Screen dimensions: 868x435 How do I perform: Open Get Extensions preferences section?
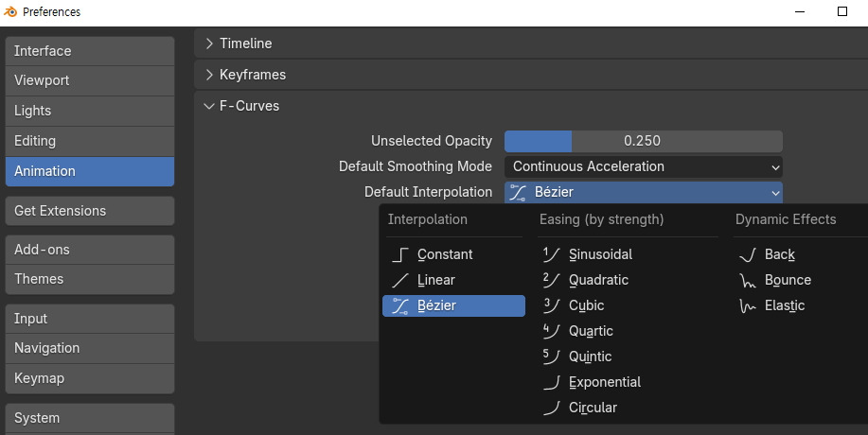89,211
